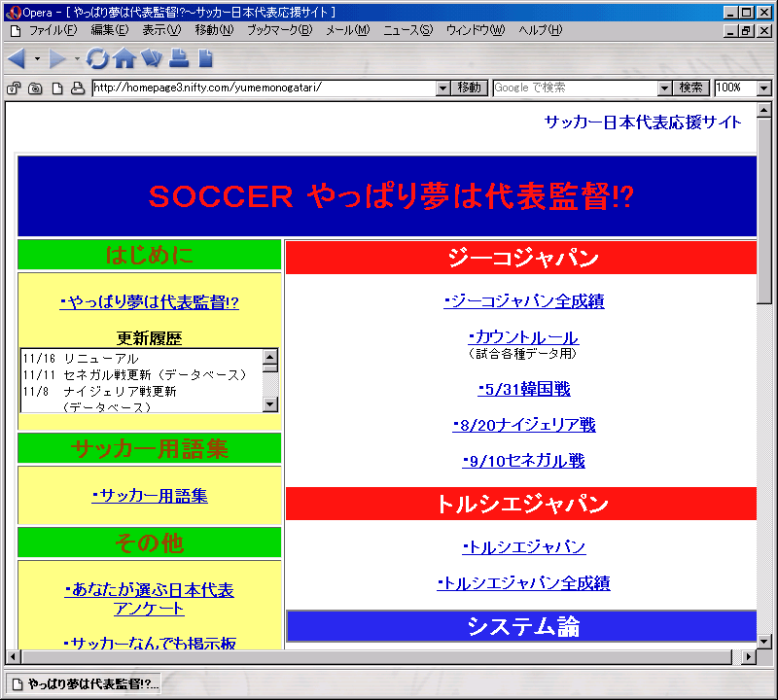Open the Back button history dropdown arrow
Screen dimensions: 778x700
click(x=37, y=58)
